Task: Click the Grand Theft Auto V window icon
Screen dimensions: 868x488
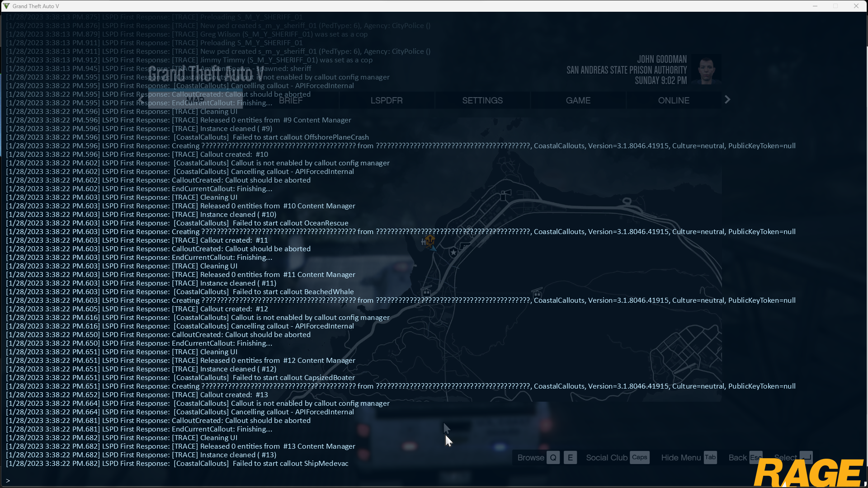Action: [6, 6]
